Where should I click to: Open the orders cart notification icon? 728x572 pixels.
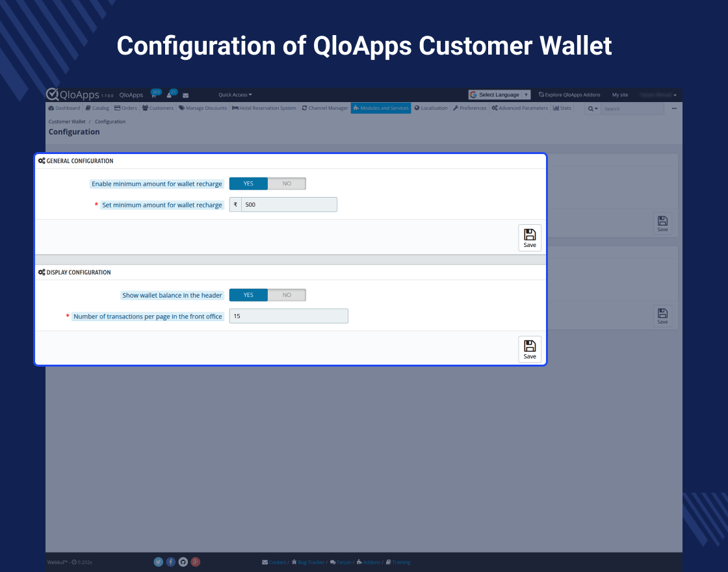coord(155,94)
